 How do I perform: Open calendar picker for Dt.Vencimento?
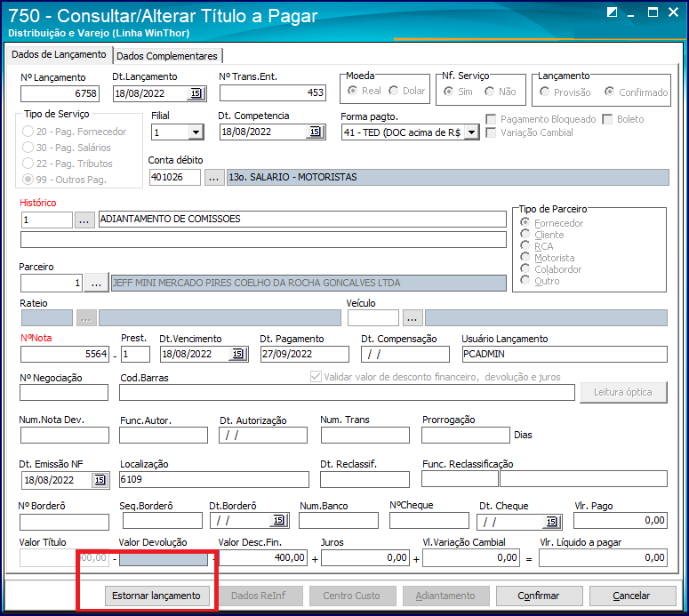237,354
